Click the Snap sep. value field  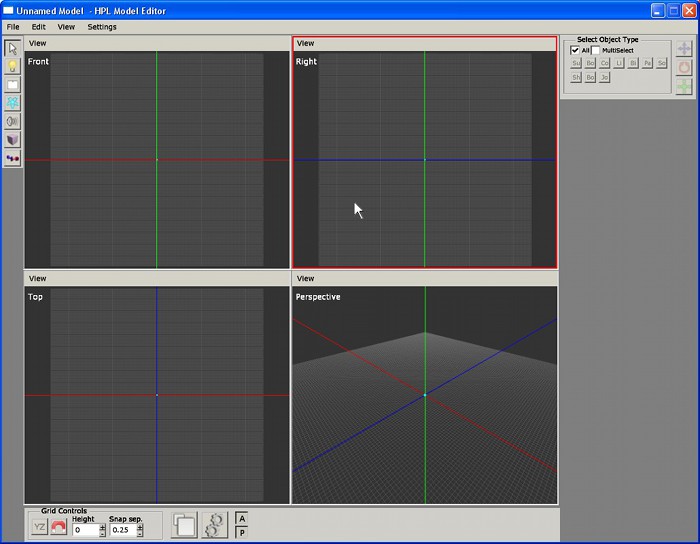(x=121, y=530)
